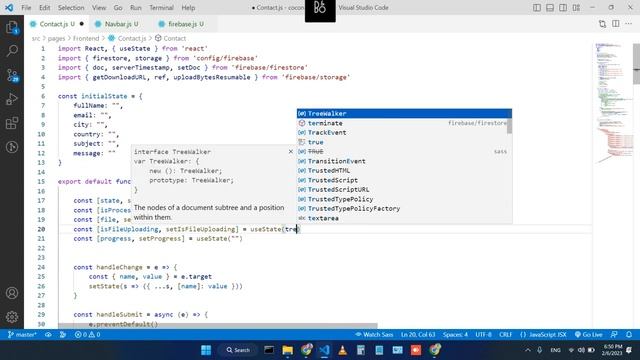This screenshot has width=640, height=360.
Task: Open File Explorer from taskbar
Action: (287, 350)
